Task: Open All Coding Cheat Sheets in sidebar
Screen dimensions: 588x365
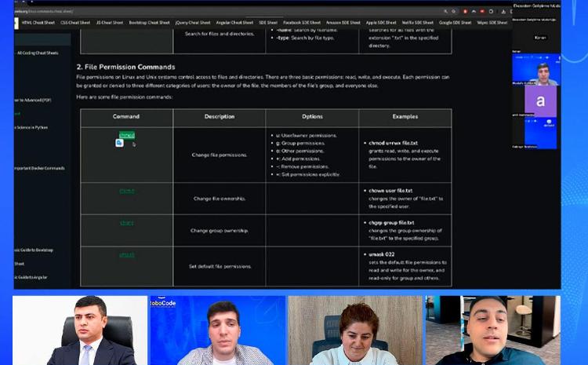Action: [x=38, y=53]
